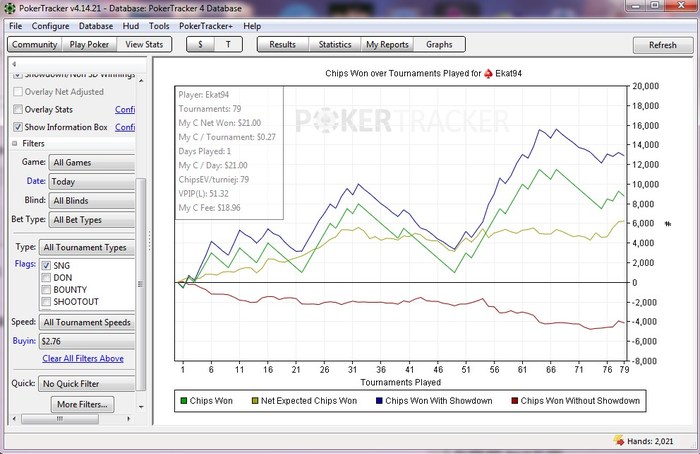Select the View Stats tab
The image size is (700, 454).
coord(144,45)
